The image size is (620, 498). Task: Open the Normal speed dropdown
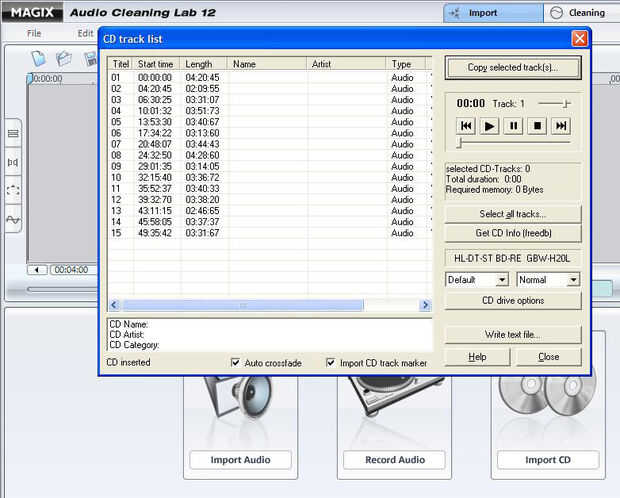(548, 280)
